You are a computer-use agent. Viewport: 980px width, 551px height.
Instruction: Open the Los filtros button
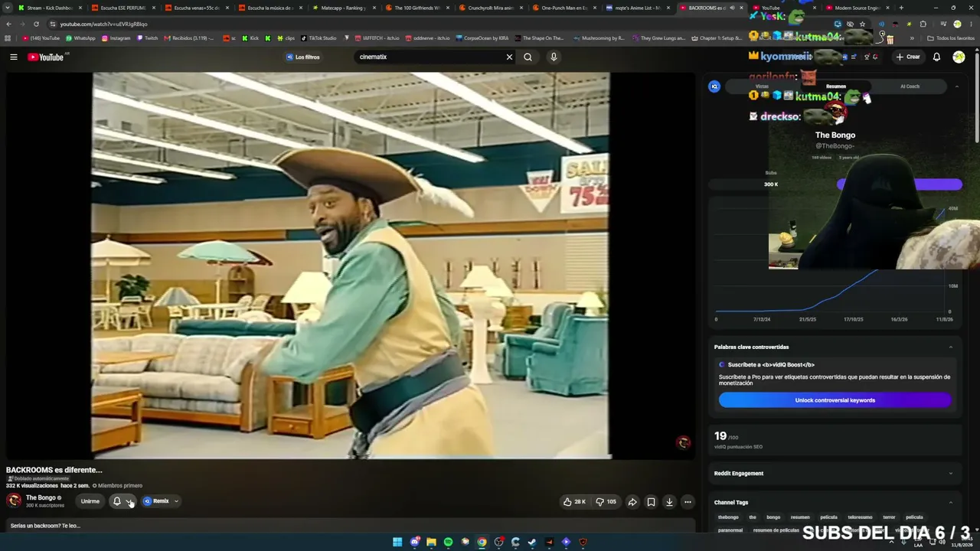click(303, 57)
